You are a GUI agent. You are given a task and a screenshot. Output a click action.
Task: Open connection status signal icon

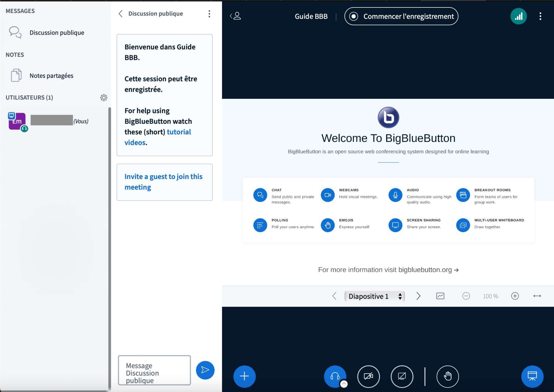click(519, 16)
